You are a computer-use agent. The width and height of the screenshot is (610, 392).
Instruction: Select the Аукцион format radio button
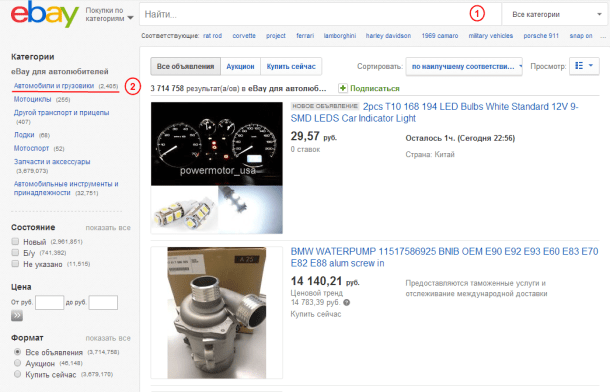click(17, 363)
